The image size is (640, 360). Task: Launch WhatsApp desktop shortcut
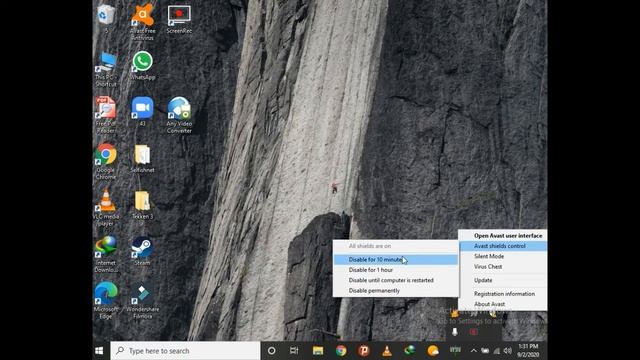(x=142, y=65)
